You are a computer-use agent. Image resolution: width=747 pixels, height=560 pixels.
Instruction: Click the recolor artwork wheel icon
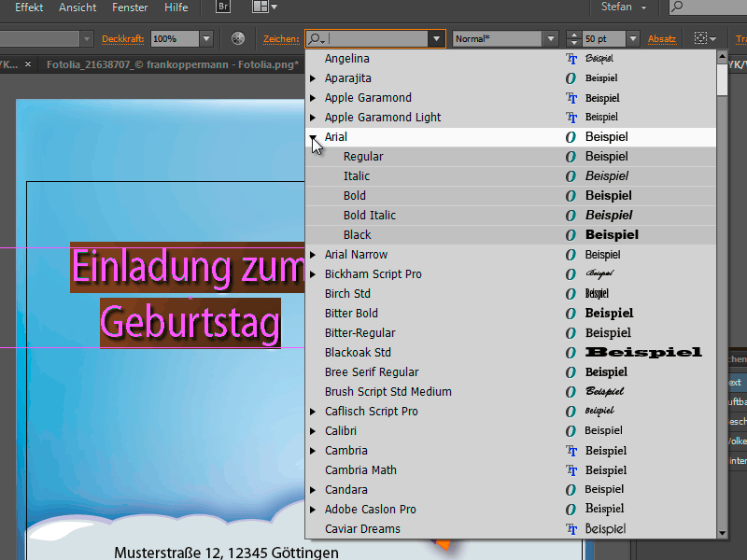[238, 38]
